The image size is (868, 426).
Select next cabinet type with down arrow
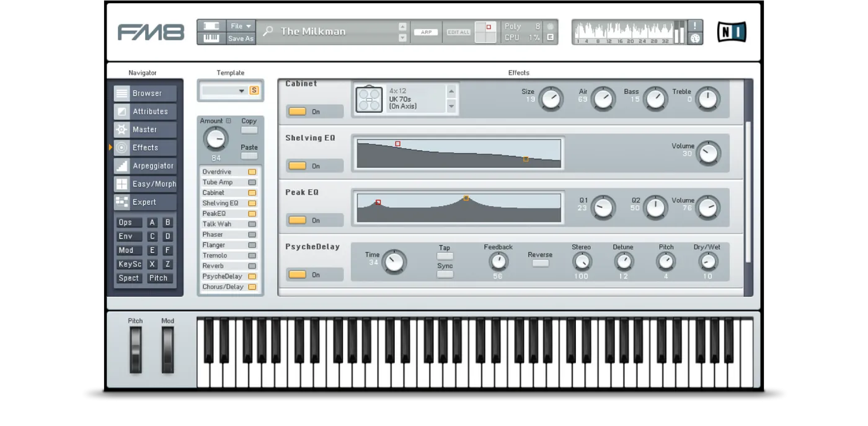(x=451, y=106)
